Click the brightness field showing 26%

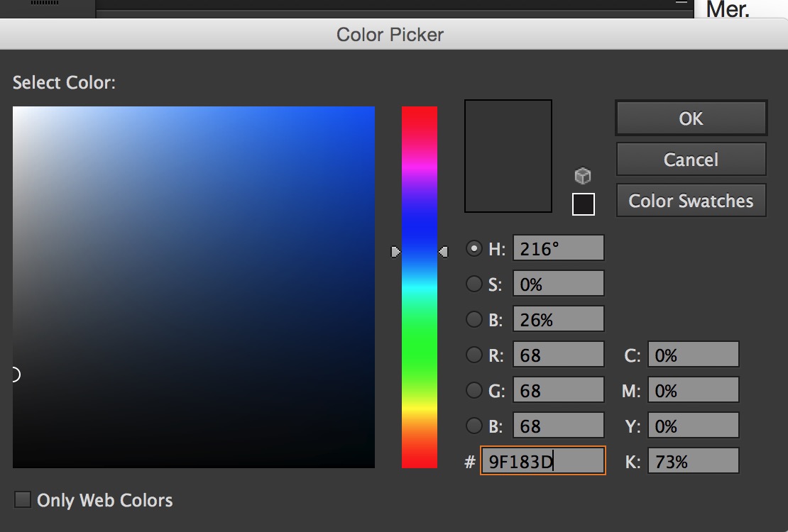point(558,319)
